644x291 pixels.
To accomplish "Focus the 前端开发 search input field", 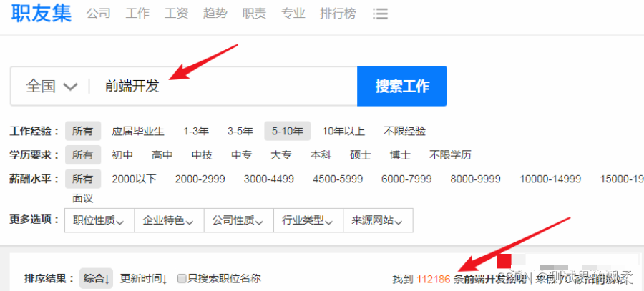I will pyautogui.click(x=224, y=87).
